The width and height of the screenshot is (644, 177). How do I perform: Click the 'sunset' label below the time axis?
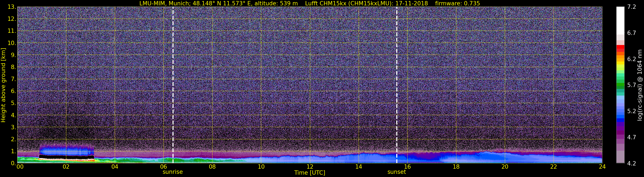pos(397,172)
